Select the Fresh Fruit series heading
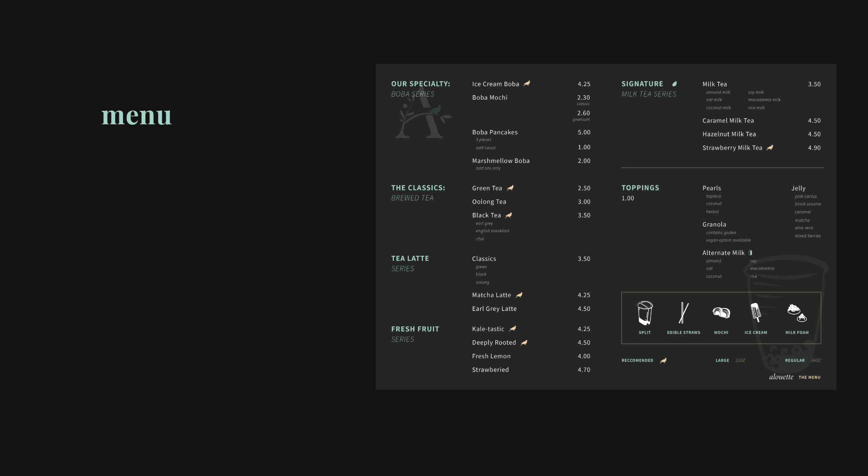The image size is (868, 476). (415, 329)
